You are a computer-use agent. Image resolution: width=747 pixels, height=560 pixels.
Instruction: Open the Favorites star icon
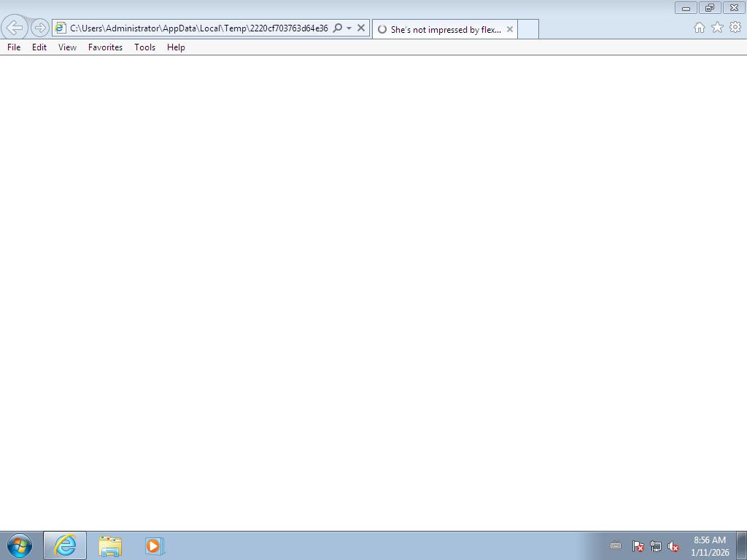point(717,28)
